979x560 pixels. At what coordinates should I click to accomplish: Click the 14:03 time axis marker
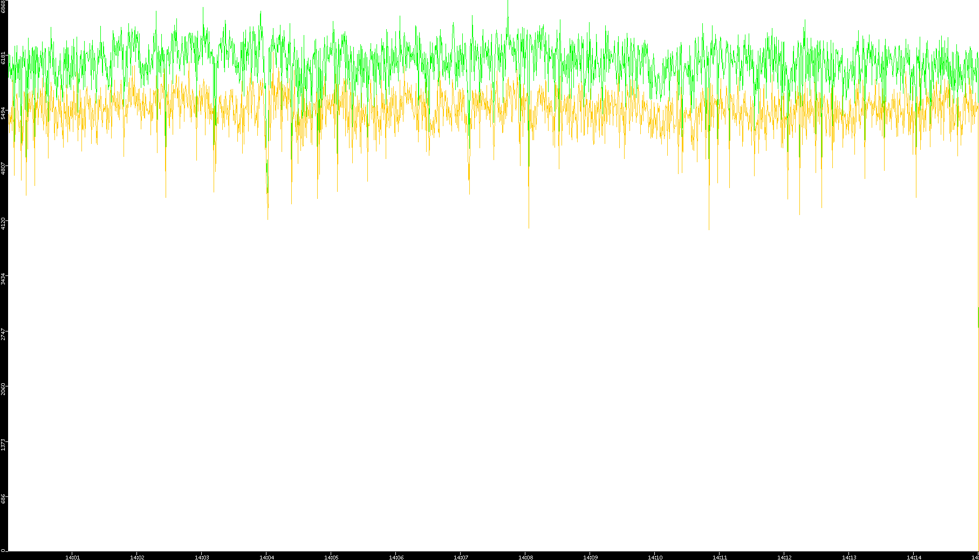[202, 557]
